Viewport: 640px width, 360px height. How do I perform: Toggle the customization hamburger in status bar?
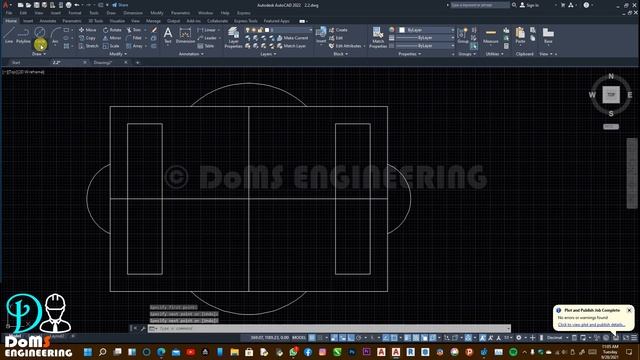[x=634, y=338]
